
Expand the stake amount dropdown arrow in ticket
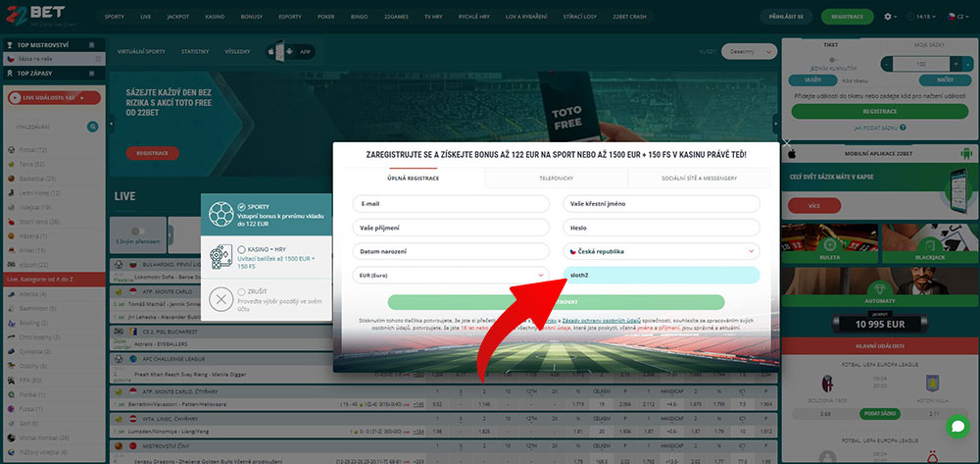pyautogui.click(x=967, y=64)
